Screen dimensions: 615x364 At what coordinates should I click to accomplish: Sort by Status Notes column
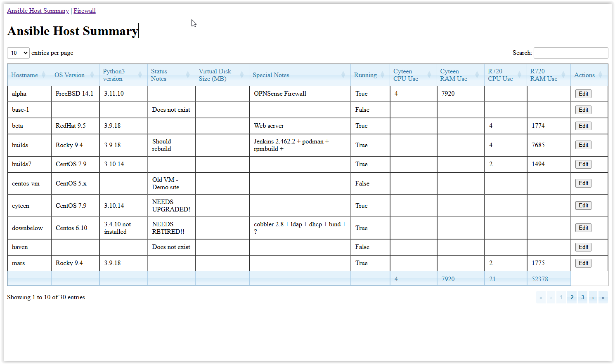tap(171, 75)
